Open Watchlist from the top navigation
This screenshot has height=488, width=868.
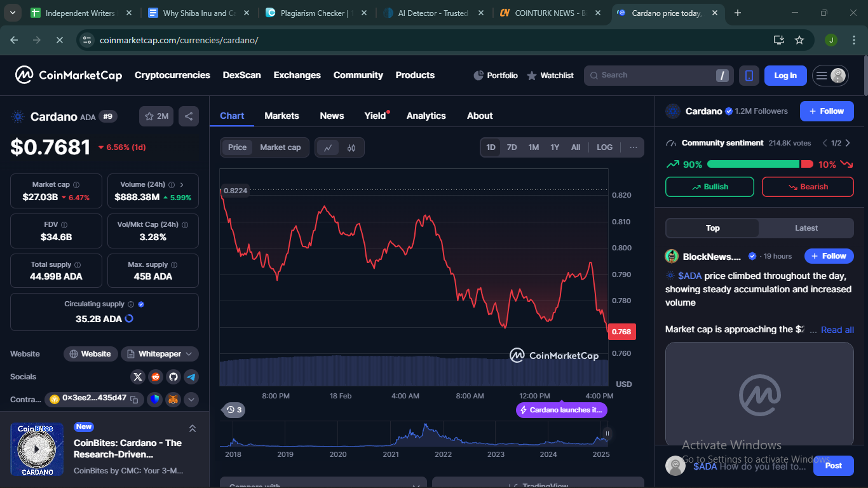550,76
